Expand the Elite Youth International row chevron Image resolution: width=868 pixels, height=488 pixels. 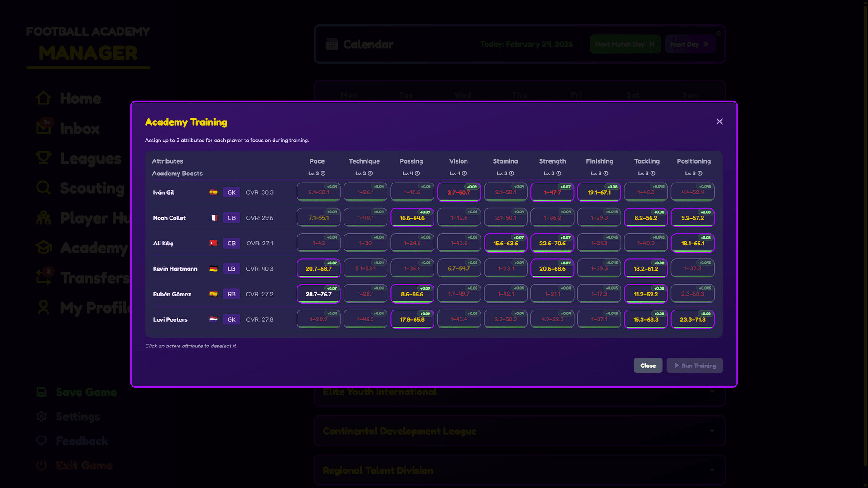pyautogui.click(x=712, y=391)
